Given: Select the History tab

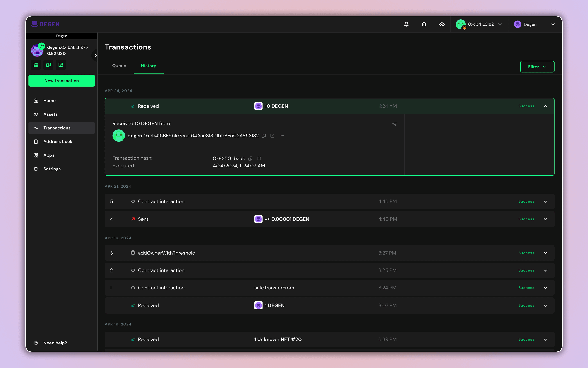Looking at the screenshot, I should (x=148, y=66).
